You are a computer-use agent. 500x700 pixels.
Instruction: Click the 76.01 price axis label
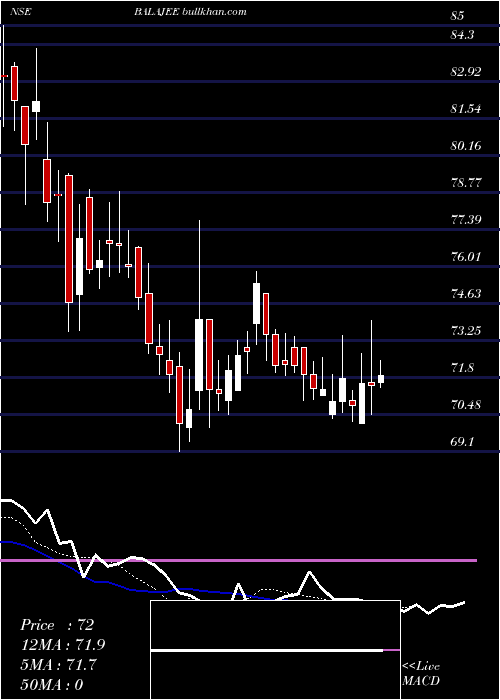coord(466,257)
